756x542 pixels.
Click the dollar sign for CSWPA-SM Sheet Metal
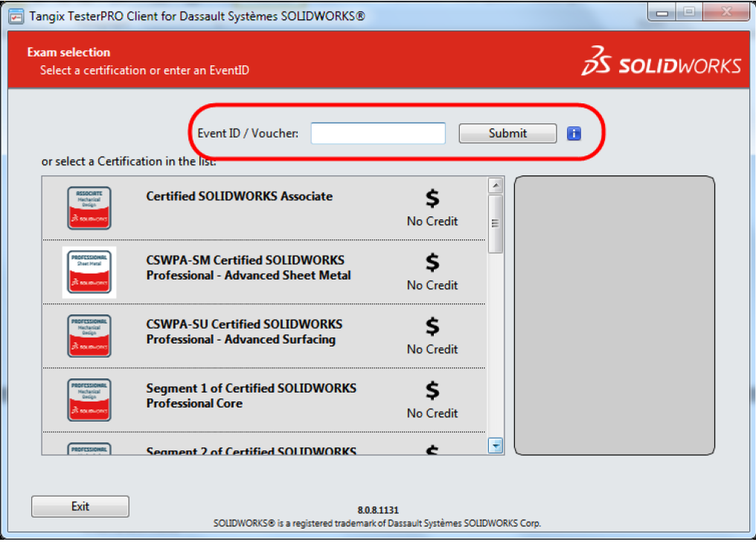pos(432,262)
